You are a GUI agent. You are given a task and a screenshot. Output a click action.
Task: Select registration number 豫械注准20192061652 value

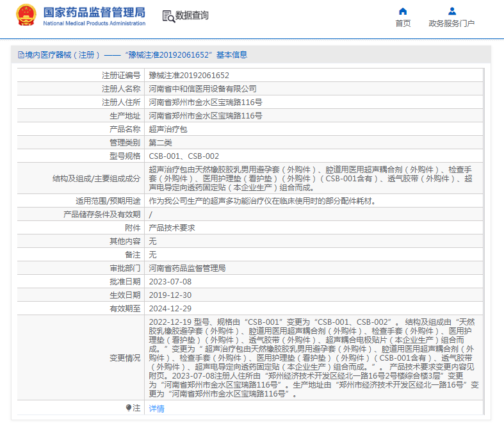coord(189,75)
